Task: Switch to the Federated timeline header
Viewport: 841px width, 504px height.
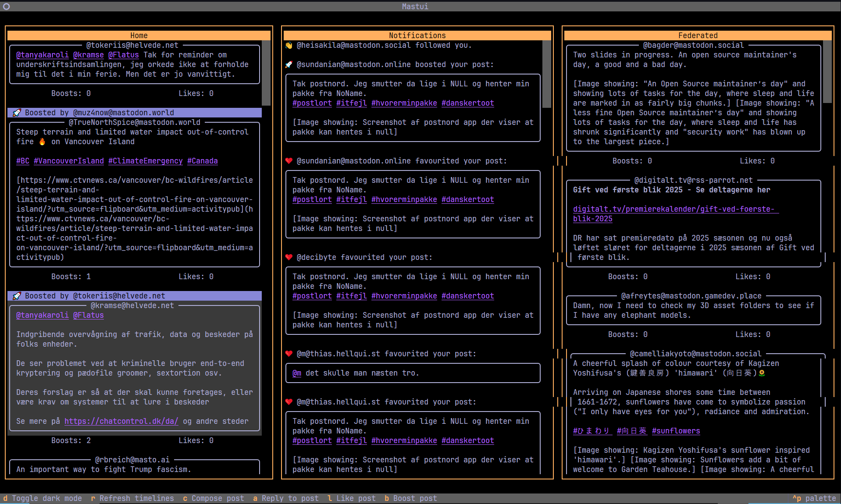Action: coord(698,35)
